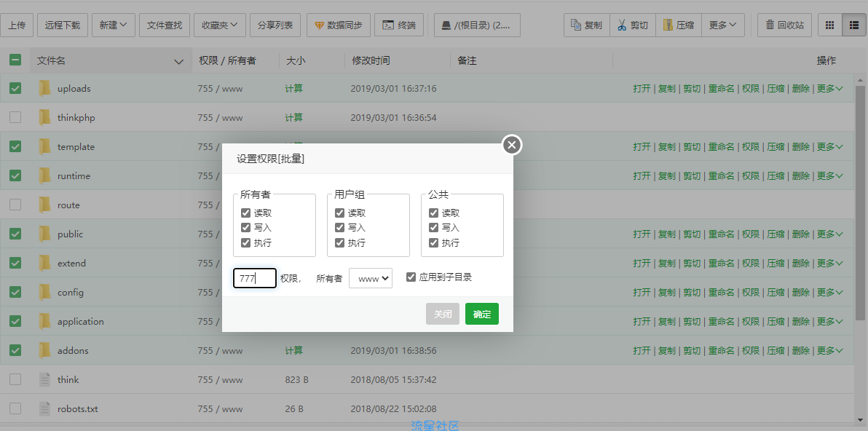Click the 修改时间 column header
This screenshot has width=868, height=431.
coord(371,61)
